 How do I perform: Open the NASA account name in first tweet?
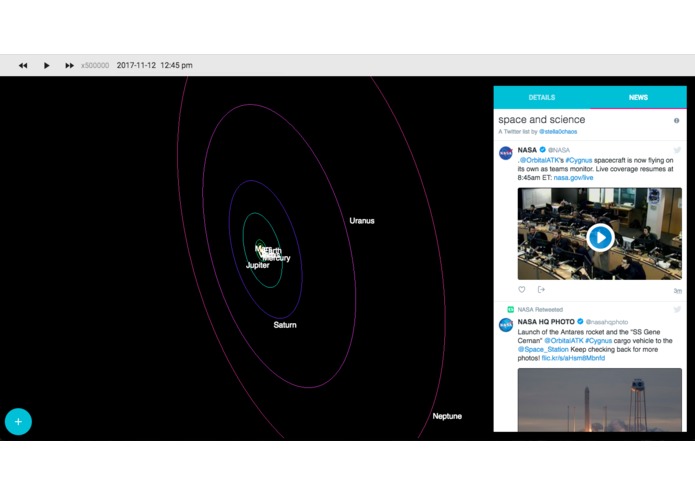527,150
